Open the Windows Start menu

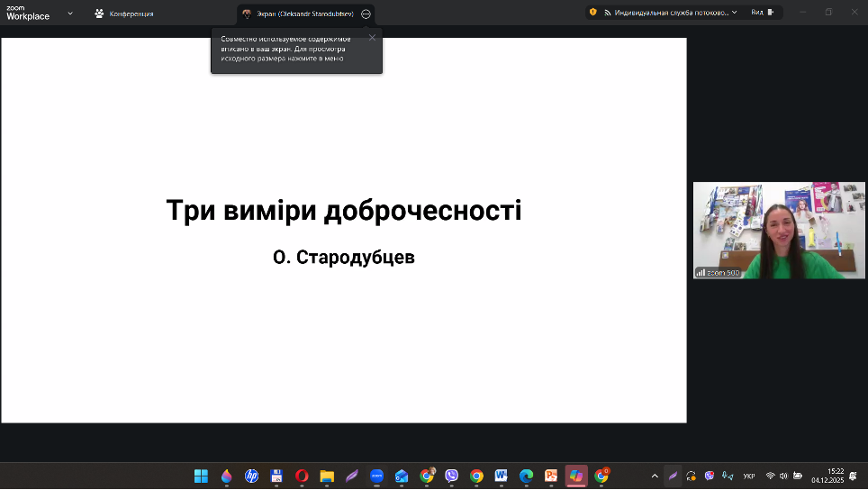[201, 476]
